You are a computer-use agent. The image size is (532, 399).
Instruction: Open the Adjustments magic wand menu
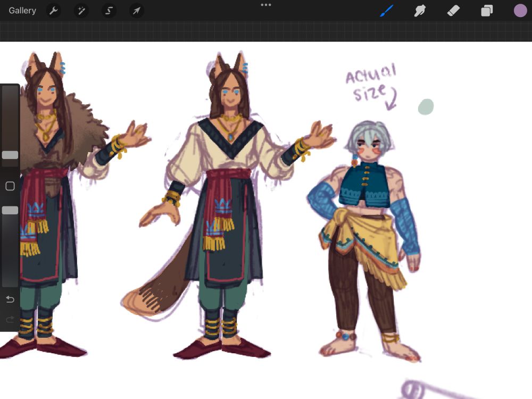[x=81, y=11]
